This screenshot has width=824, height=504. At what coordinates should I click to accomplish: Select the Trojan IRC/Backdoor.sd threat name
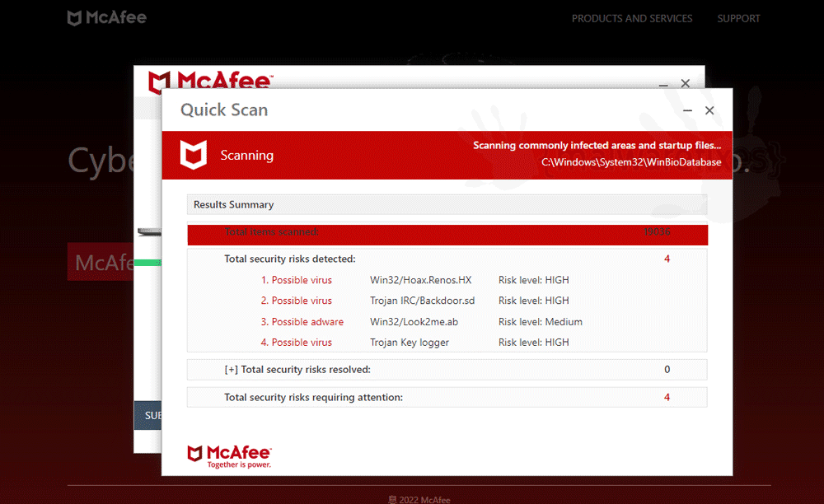coord(422,301)
